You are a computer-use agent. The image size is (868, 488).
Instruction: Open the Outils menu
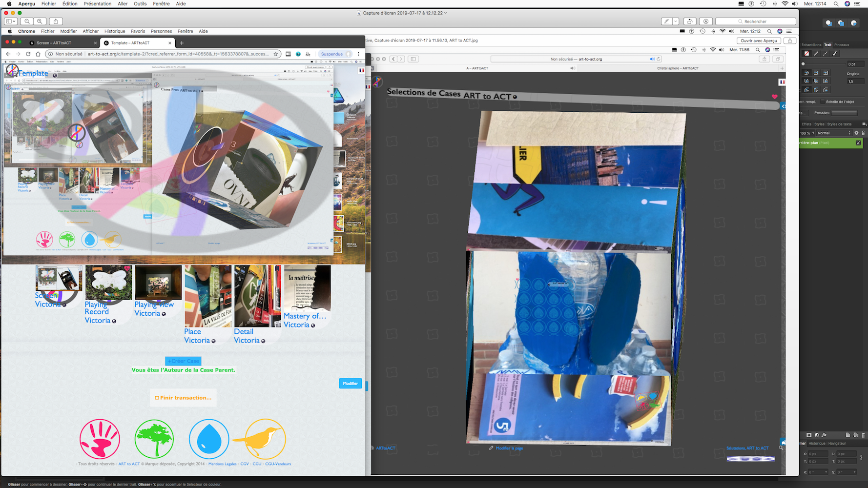pyautogui.click(x=140, y=3)
